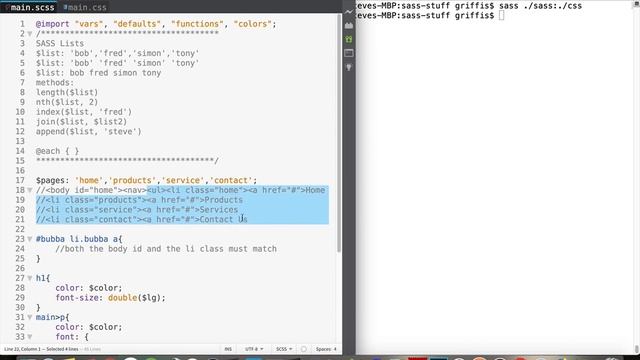
Task: Click the $pages variable declaration line
Action: point(146,180)
